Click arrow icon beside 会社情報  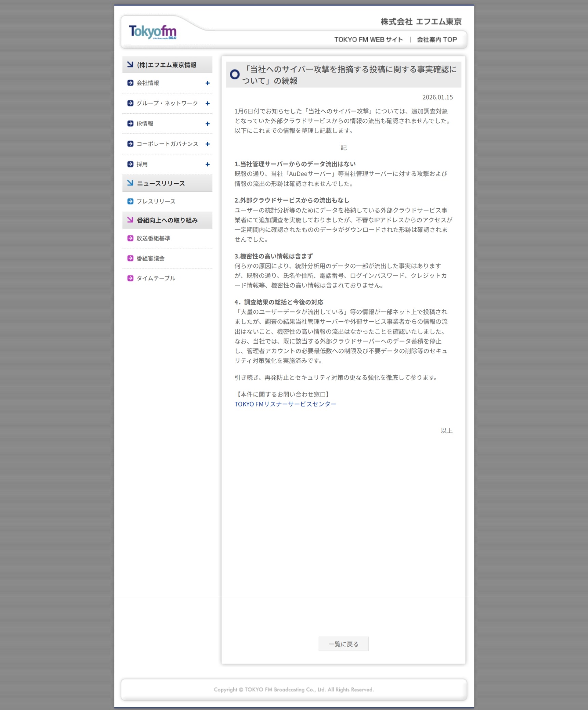(130, 83)
